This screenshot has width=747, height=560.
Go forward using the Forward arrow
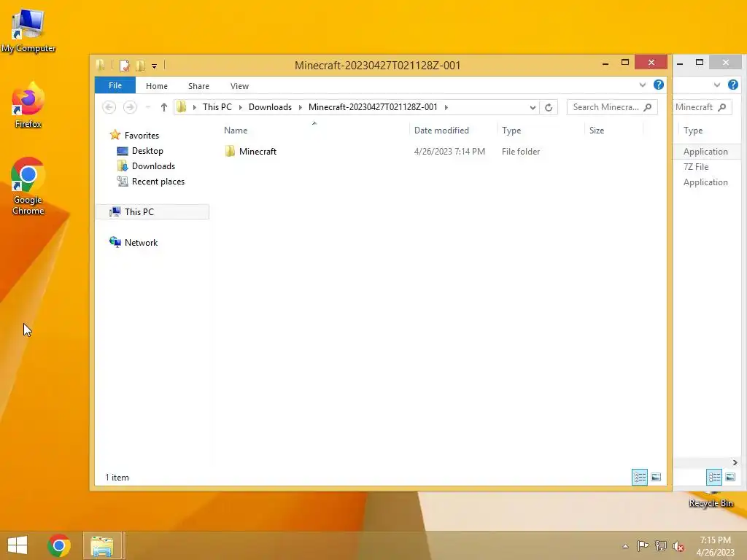coord(130,107)
